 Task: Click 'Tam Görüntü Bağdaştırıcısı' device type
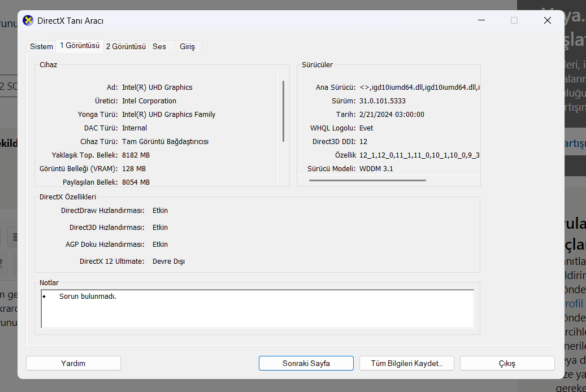pos(165,142)
